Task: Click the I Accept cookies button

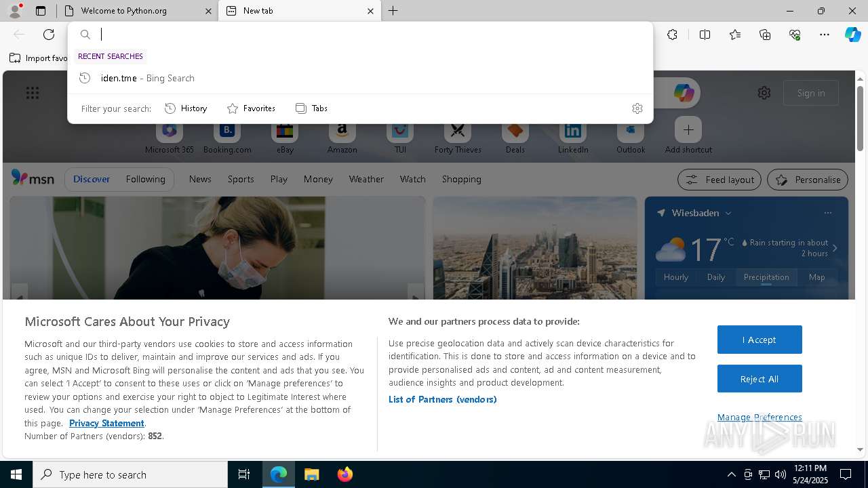Action: click(759, 340)
